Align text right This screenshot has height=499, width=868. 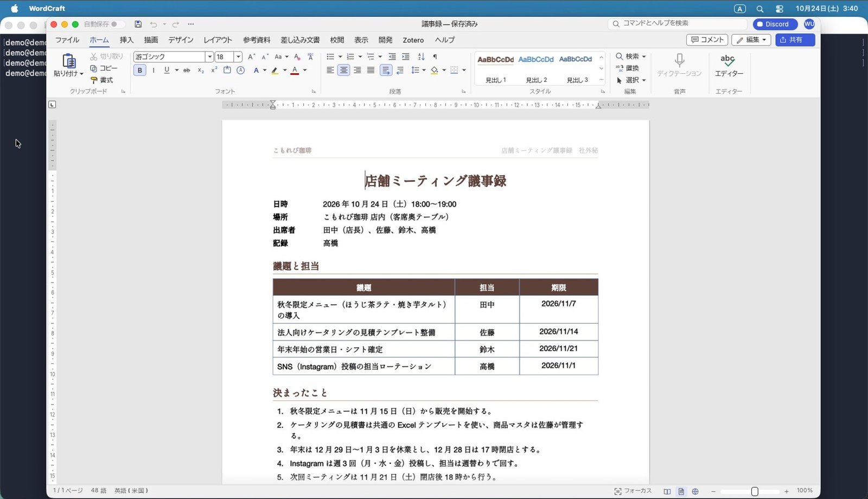[x=357, y=70]
